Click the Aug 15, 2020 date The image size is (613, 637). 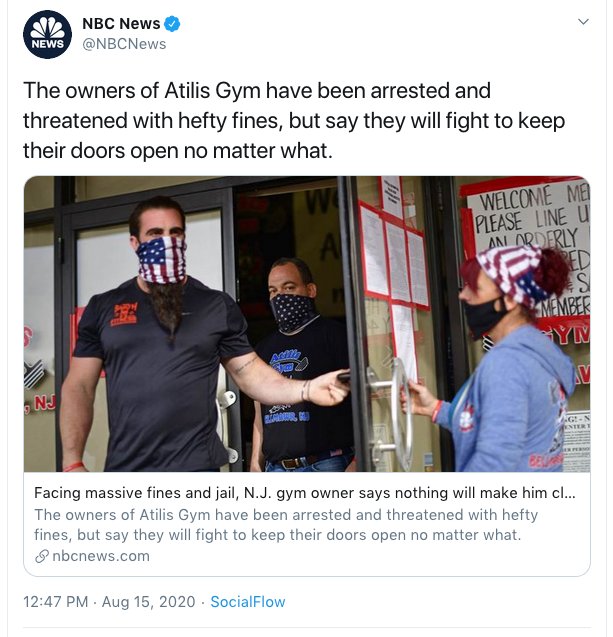pos(148,602)
